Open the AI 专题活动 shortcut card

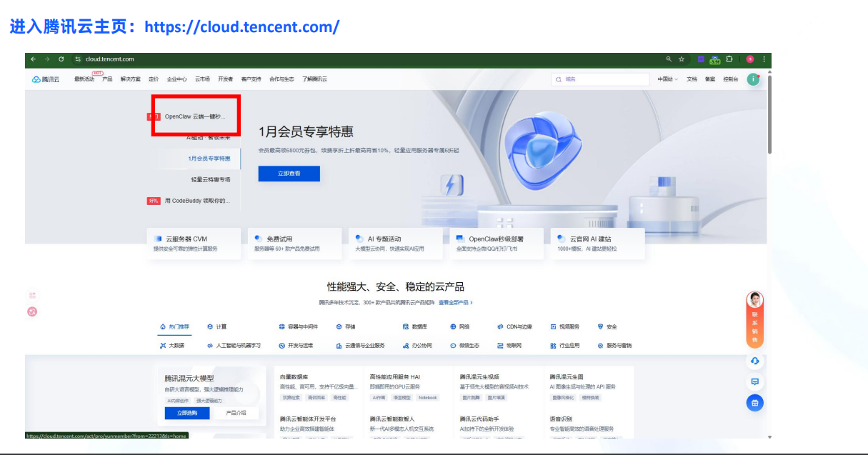(x=396, y=244)
